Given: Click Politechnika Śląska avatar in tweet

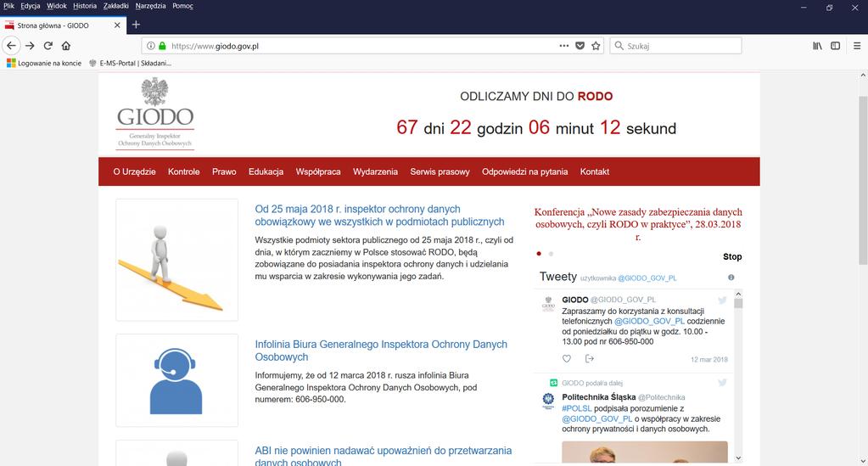Looking at the screenshot, I should coord(548,401).
